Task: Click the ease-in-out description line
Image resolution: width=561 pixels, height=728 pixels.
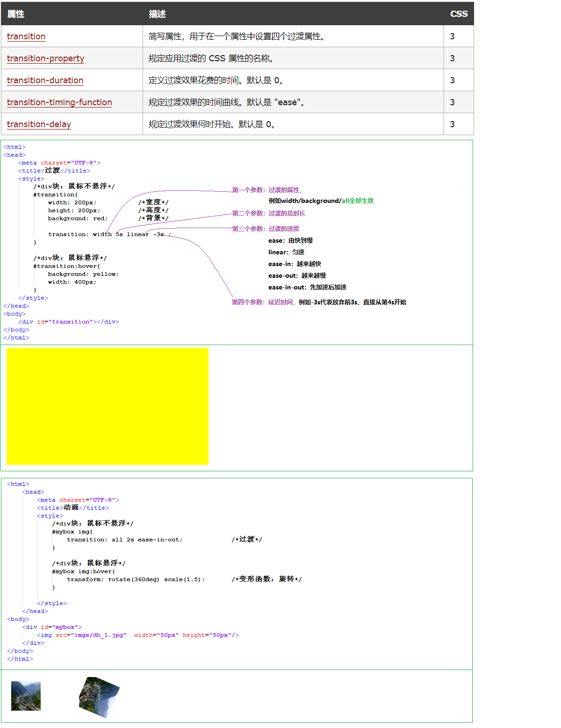Action: (x=307, y=287)
